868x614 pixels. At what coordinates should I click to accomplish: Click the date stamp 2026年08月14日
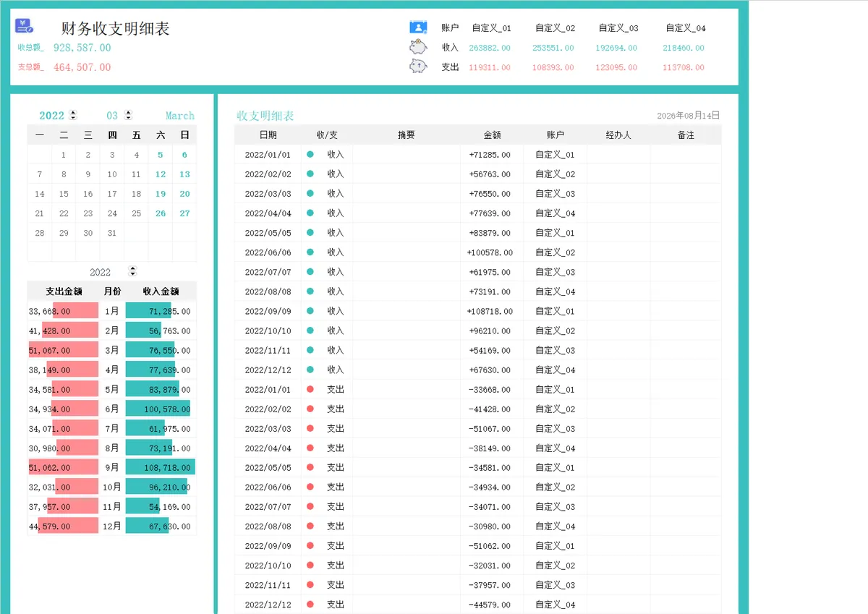tap(688, 116)
